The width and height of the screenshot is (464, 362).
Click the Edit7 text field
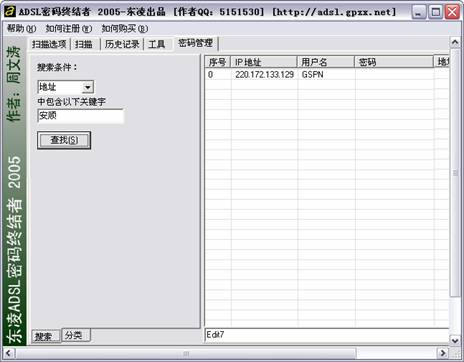click(x=327, y=335)
